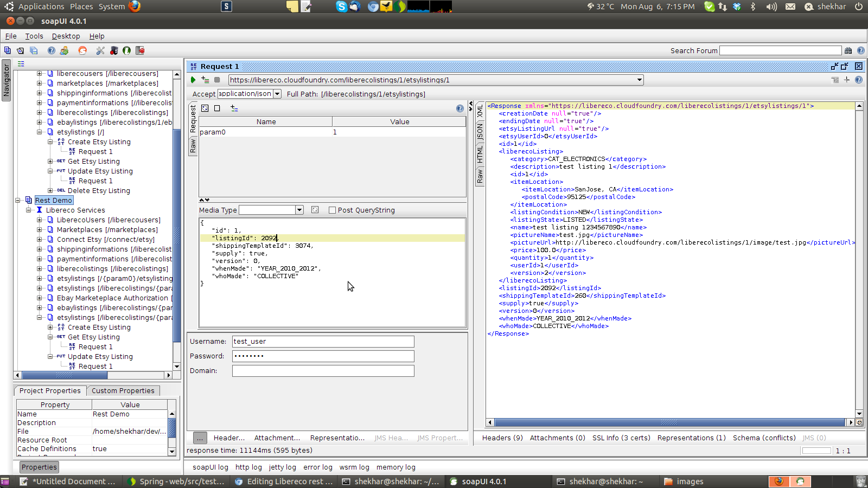The image size is (868, 488).
Task: Click the SSL Info (3 certs) tab
Action: (621, 438)
